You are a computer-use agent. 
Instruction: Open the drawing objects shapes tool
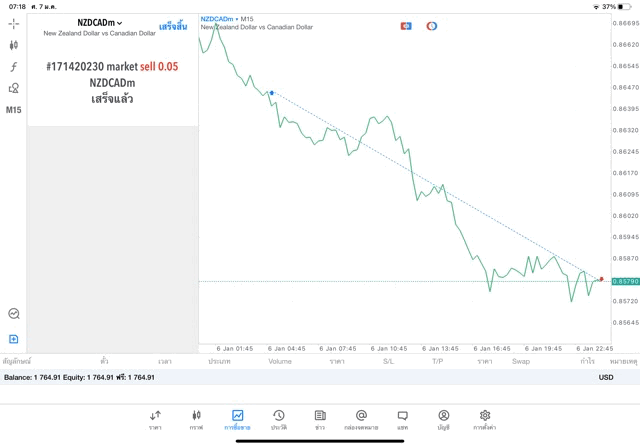point(14,88)
